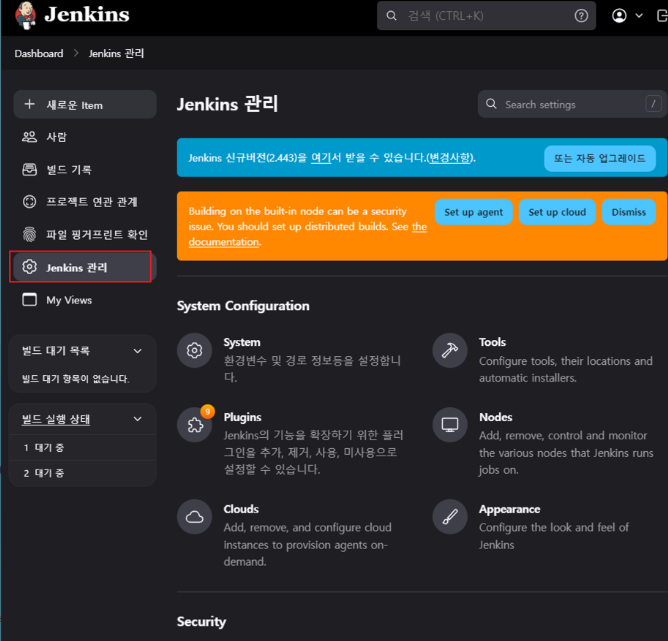
Task: Focus the 검색 (CTRL+K) search field
Action: 486,16
